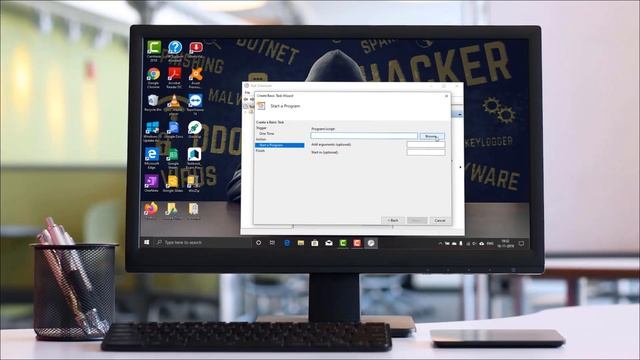Open the Acrobat Reader DC shortcut
Image resolution: width=640 pixels, height=360 pixels.
pos(174,78)
